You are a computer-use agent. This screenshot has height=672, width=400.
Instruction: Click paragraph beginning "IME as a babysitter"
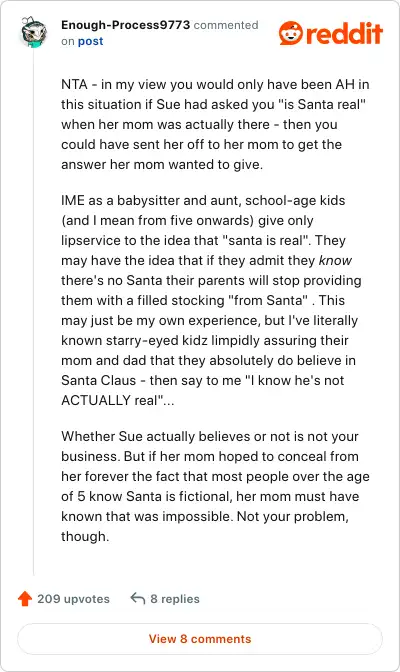(211, 300)
